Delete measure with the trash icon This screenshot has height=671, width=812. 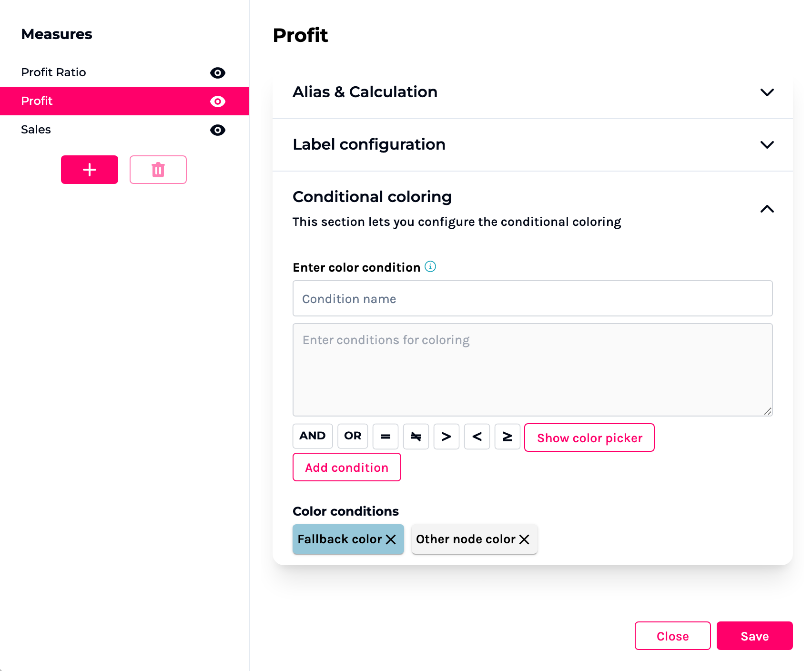pyautogui.click(x=158, y=170)
